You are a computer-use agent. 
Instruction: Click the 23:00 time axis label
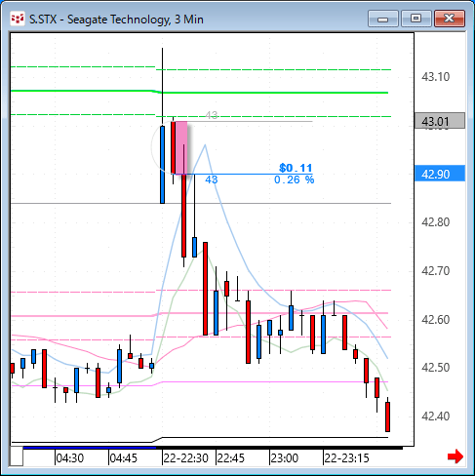click(x=285, y=458)
